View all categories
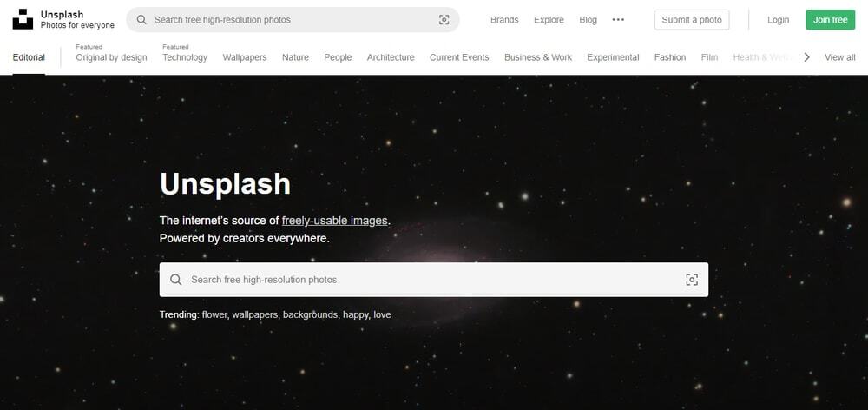Screen dimensions: 868x410 (x=839, y=57)
